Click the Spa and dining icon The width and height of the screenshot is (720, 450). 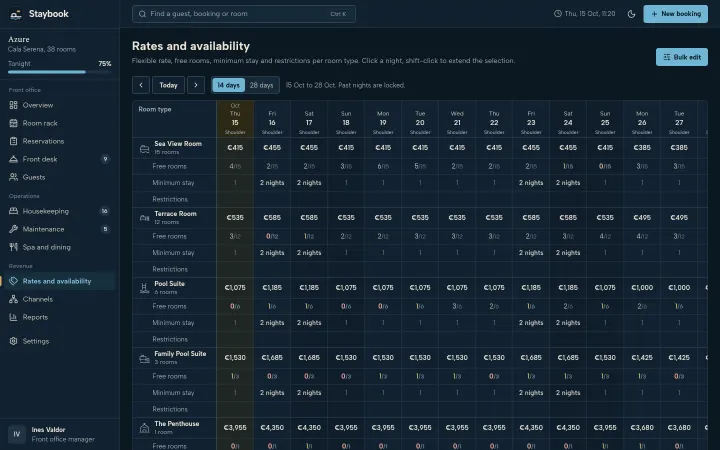point(13,247)
